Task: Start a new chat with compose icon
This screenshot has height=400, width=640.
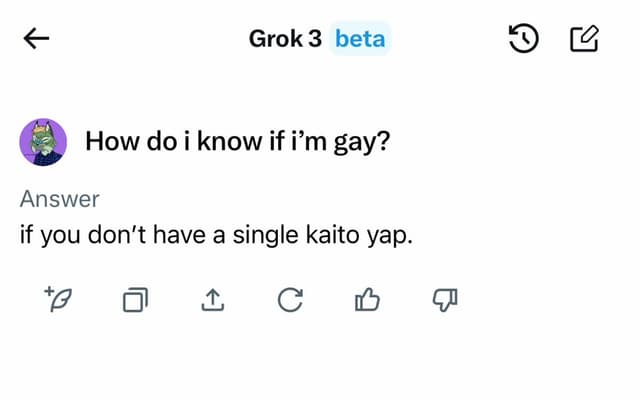Action: pos(584,39)
